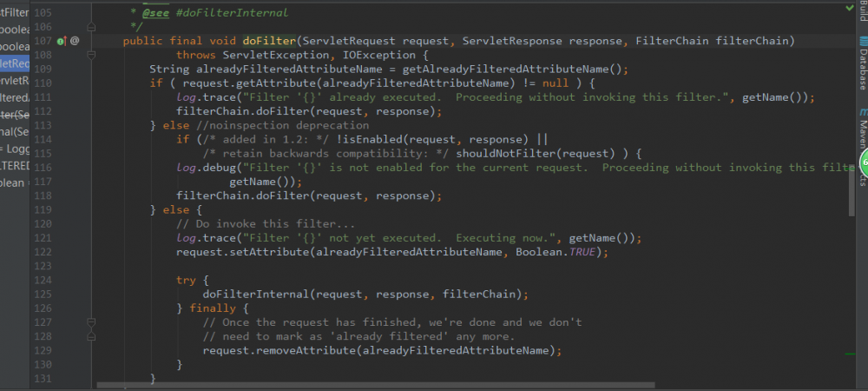This screenshot has height=391, width=868.
Task: Click 'filterChain.doFilter' on line 112
Action: pos(242,111)
